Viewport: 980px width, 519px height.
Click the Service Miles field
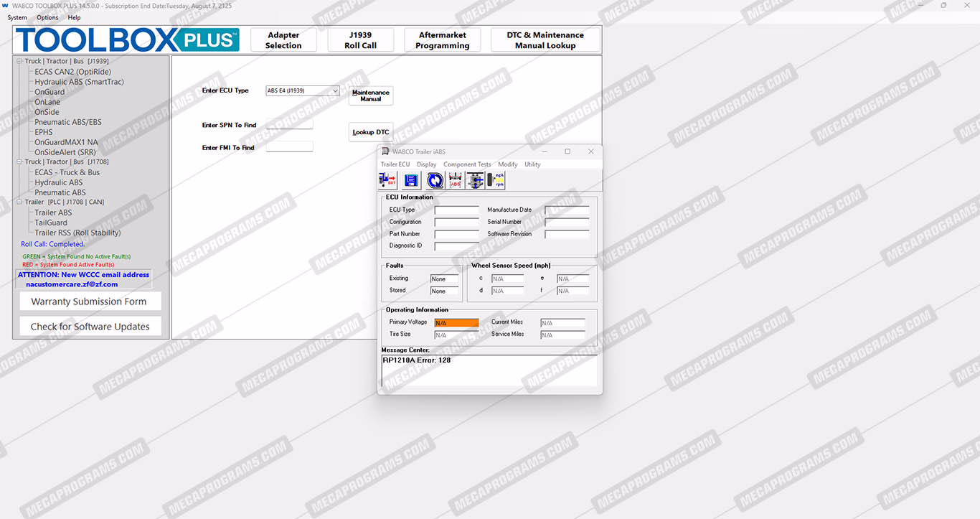(562, 335)
